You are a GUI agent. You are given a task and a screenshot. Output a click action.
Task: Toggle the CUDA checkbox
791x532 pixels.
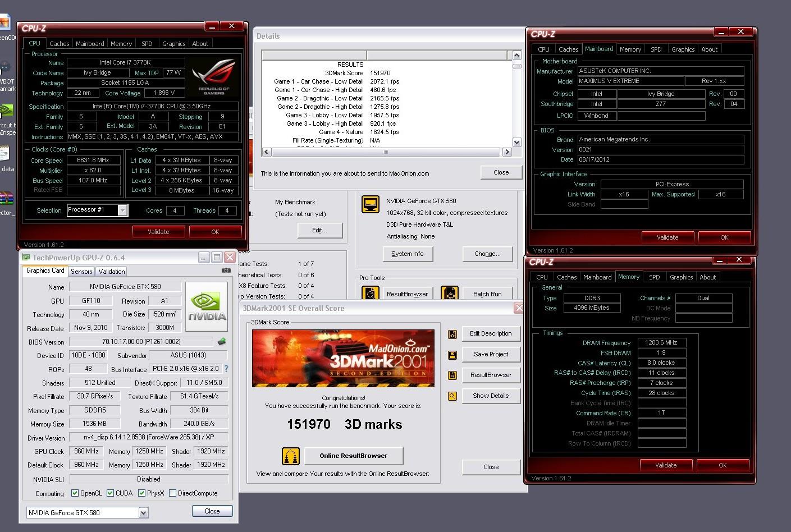pos(110,493)
